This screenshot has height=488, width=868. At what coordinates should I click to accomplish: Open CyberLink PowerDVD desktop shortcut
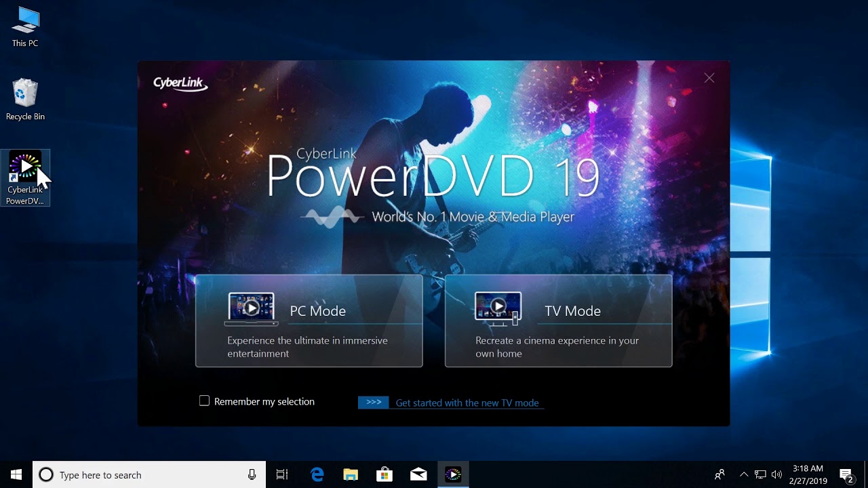click(x=25, y=178)
